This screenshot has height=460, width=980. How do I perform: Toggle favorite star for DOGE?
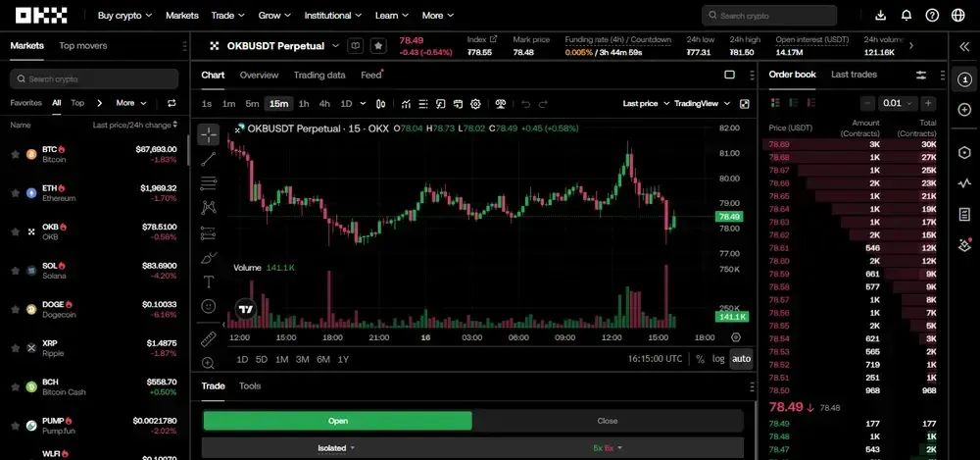[x=15, y=309]
